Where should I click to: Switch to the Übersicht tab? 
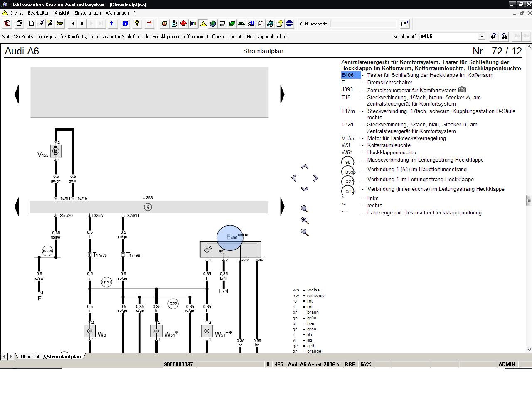[x=30, y=357]
